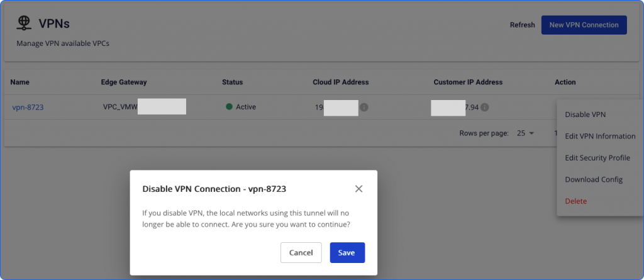Viewport: 644px width, 280px height.
Task: Click the Edge Gateway column header
Action: coord(124,82)
